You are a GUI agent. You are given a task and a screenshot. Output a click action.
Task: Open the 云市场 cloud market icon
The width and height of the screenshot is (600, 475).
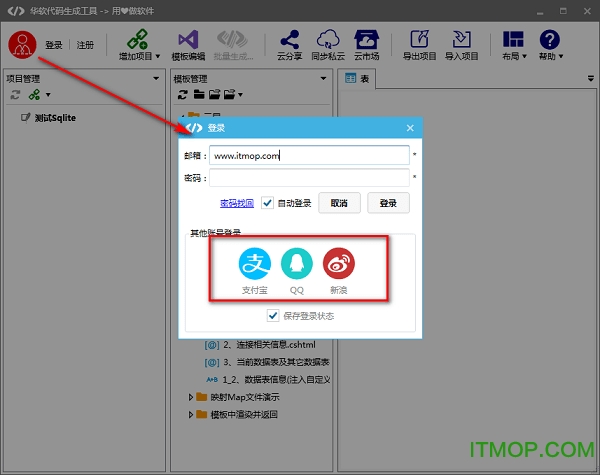click(x=366, y=39)
